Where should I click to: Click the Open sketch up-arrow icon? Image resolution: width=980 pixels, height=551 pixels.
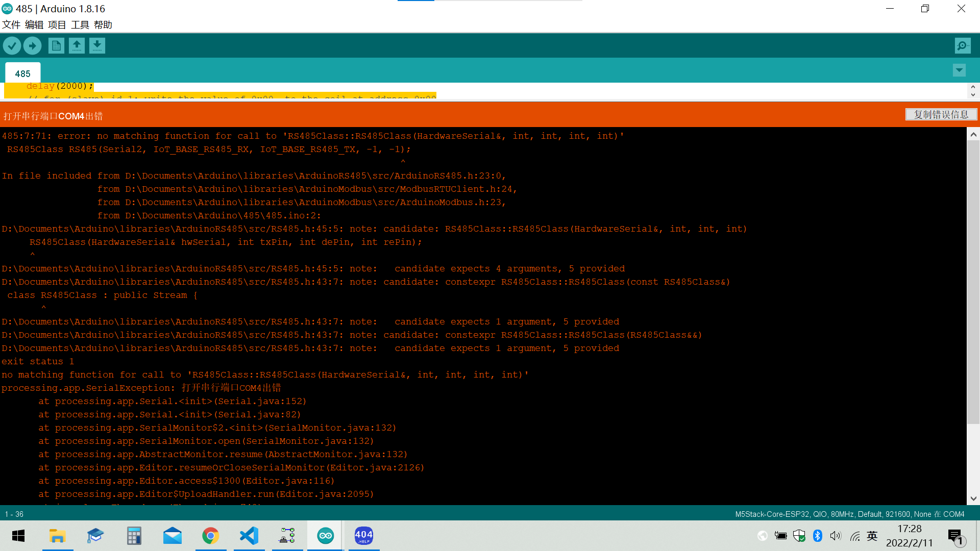point(77,46)
